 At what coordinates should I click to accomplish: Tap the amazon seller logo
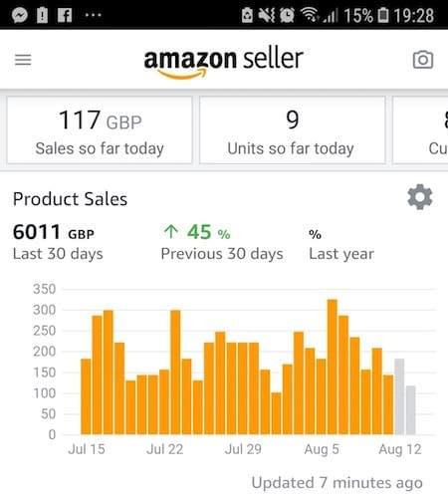223,63
